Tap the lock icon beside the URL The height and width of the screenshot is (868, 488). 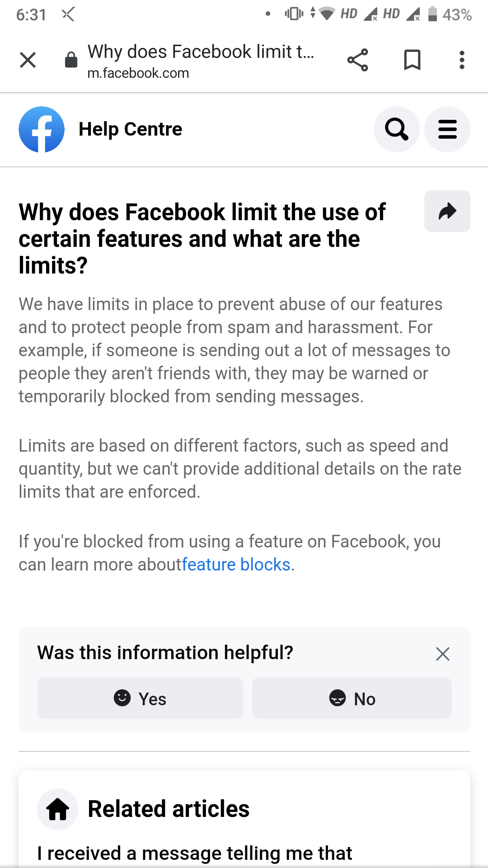[71, 60]
